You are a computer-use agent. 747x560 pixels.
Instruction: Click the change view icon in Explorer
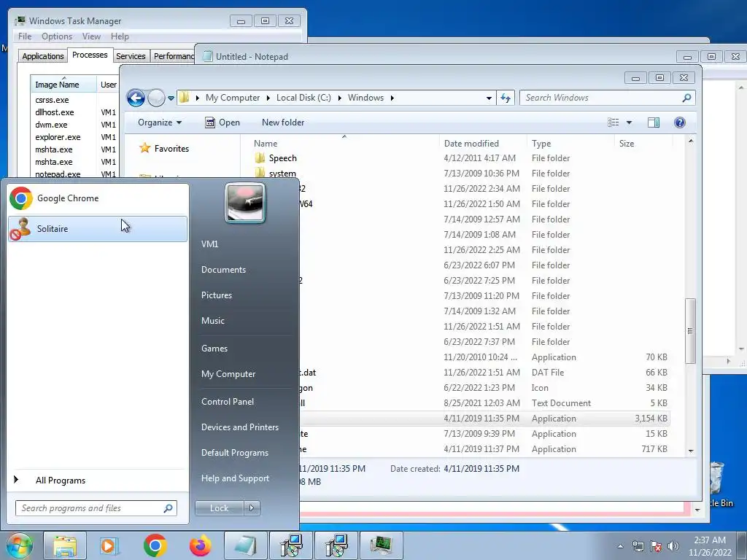pos(613,122)
